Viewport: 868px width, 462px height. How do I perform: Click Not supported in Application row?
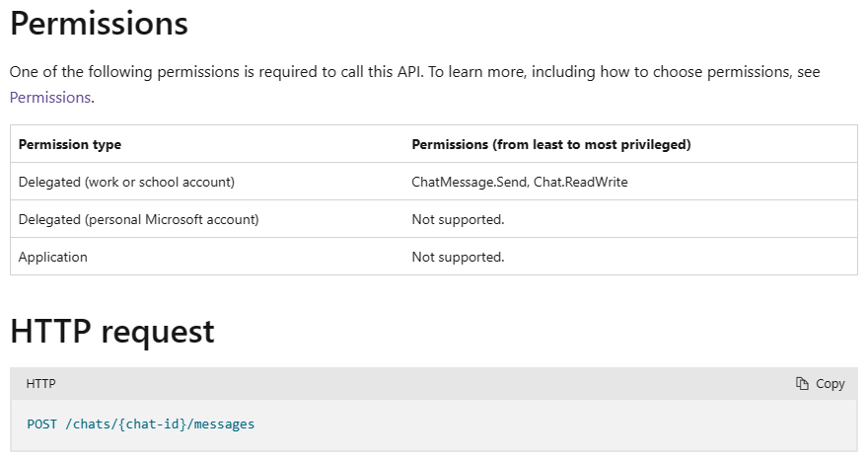point(458,257)
